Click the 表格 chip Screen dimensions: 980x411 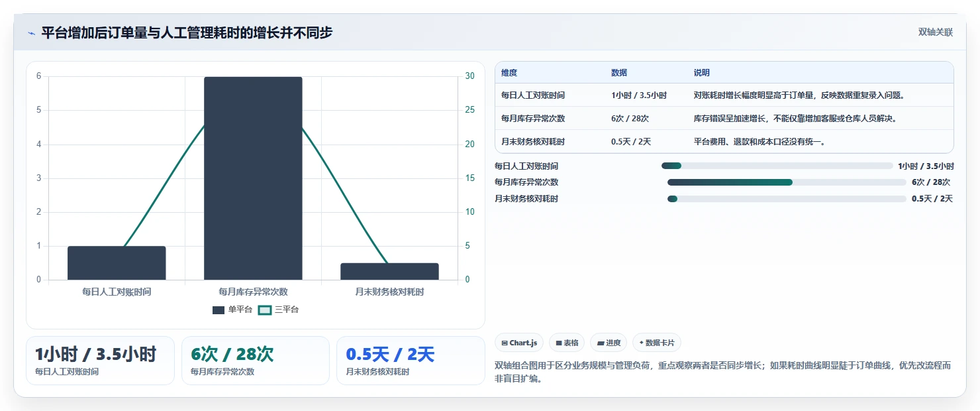tap(567, 343)
